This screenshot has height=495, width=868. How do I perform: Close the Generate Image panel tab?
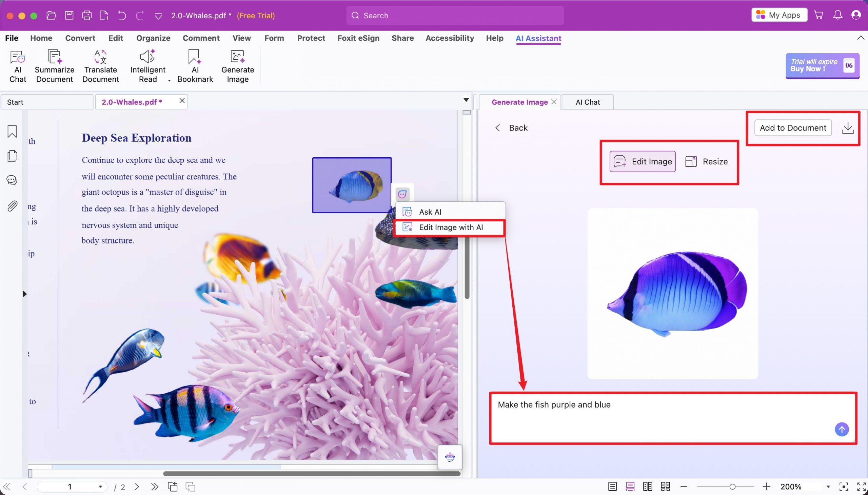[554, 102]
